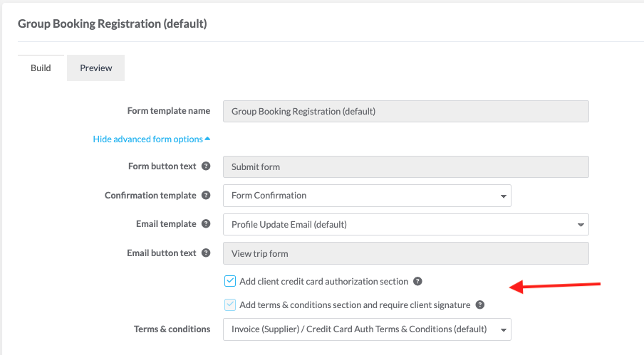Collapse via Hide advanced form options link
Screen dimensions: 644x355
[152, 139]
